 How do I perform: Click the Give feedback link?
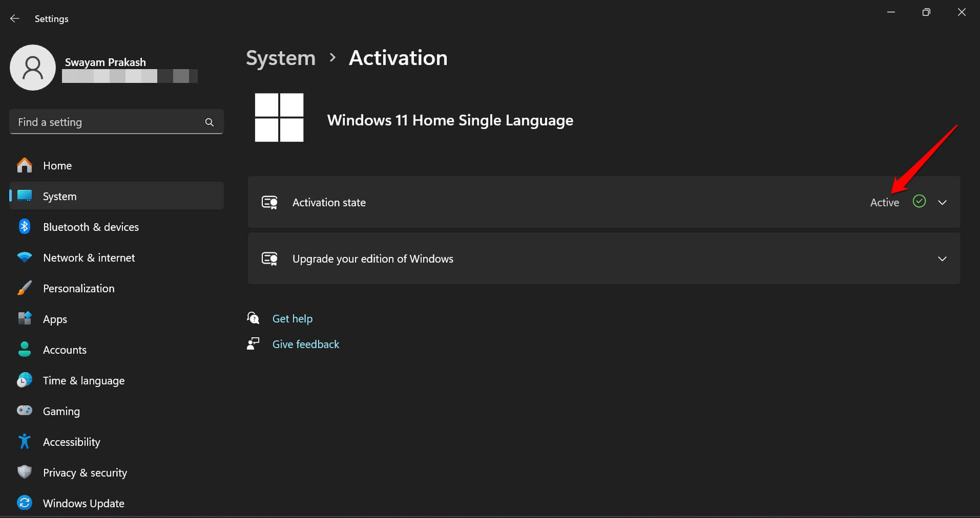(305, 344)
